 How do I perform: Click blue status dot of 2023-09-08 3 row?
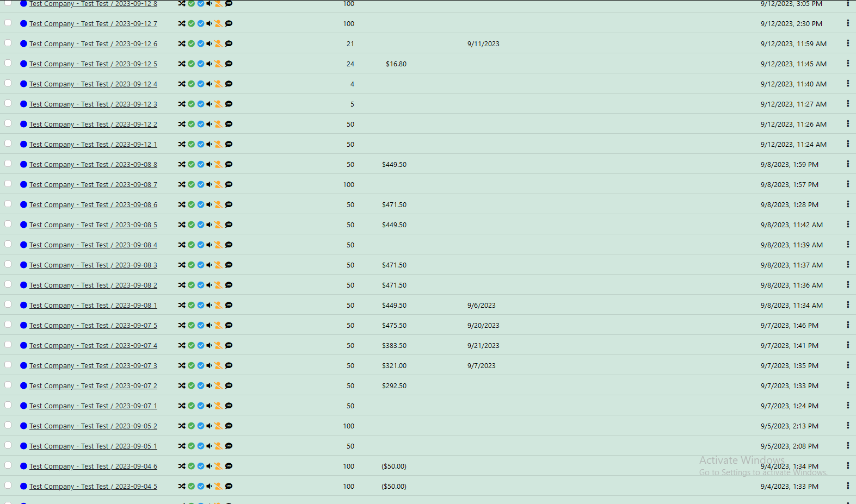(x=23, y=265)
